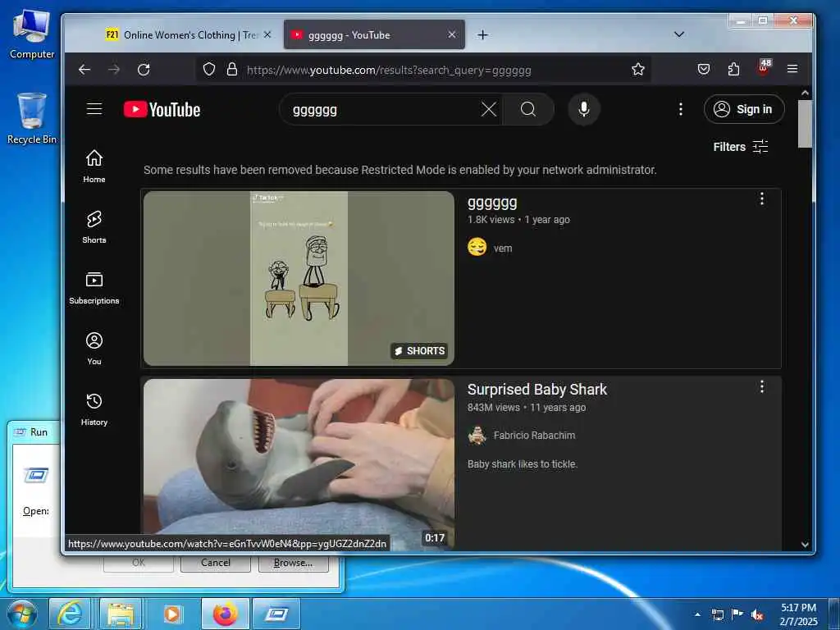Click the page scrollbar down arrow
840x630 pixels.
click(805, 545)
